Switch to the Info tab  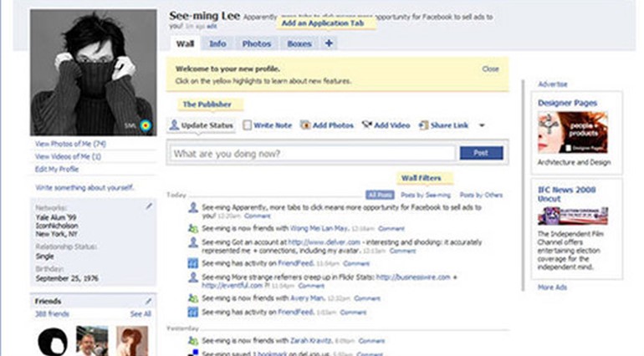pos(217,43)
